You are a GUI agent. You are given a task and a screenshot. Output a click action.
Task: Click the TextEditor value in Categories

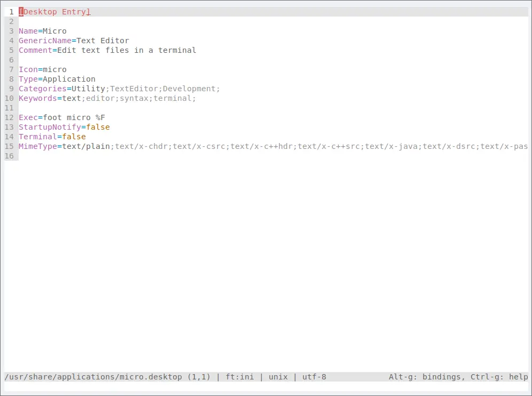tap(134, 89)
